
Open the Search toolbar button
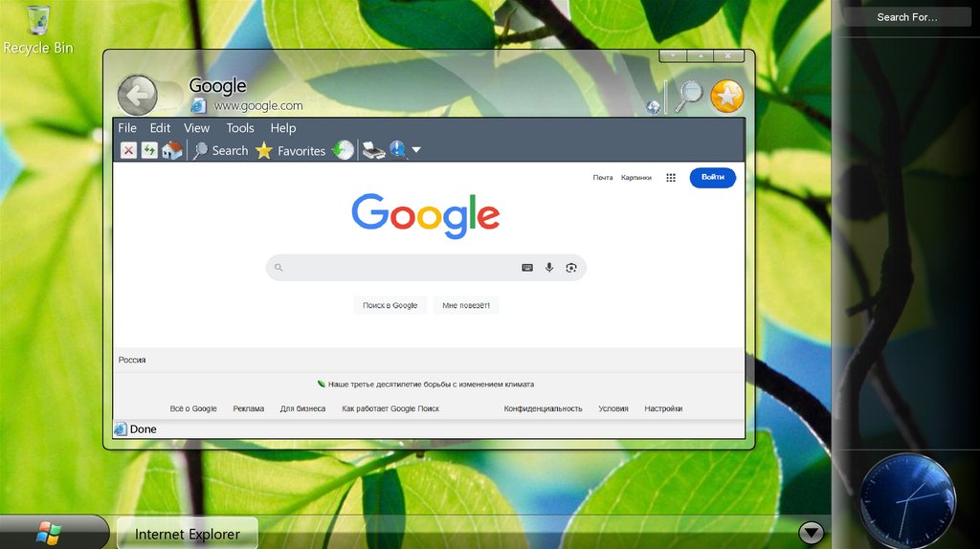221,150
